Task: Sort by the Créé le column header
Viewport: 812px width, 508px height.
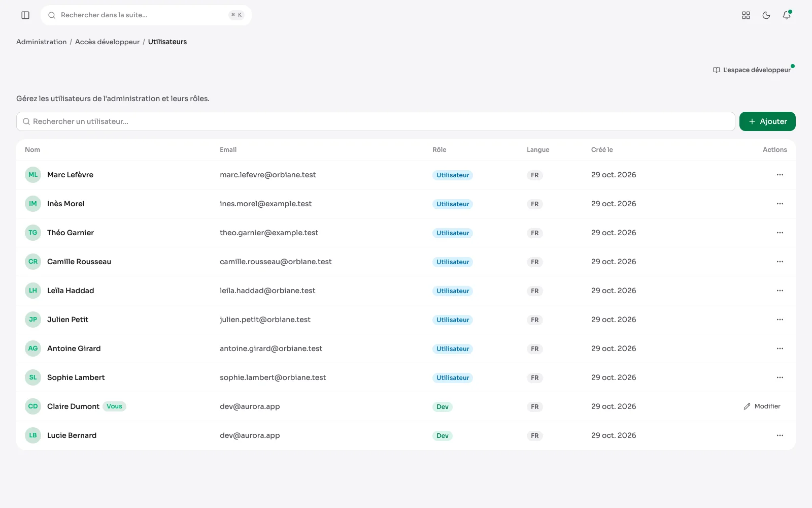Action: [x=602, y=150]
